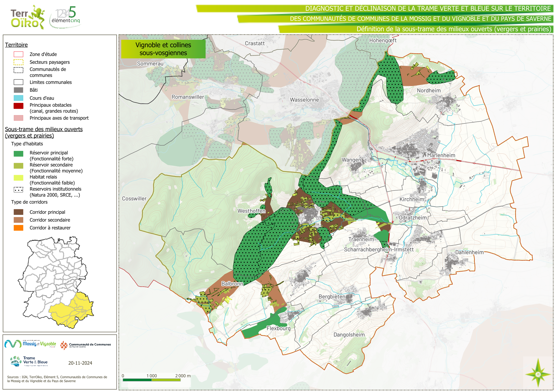
Task: Select the Corridor à restaurer orange swatch
Action: 18,228
